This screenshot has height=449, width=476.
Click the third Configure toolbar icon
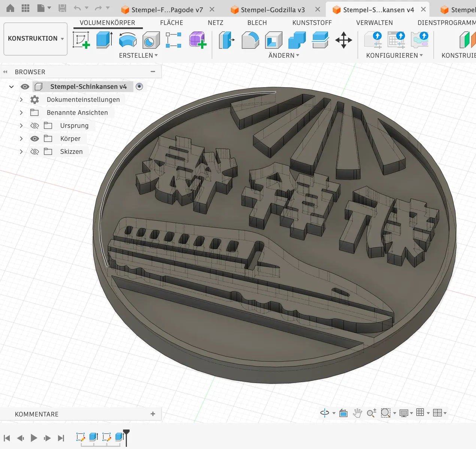tap(420, 40)
